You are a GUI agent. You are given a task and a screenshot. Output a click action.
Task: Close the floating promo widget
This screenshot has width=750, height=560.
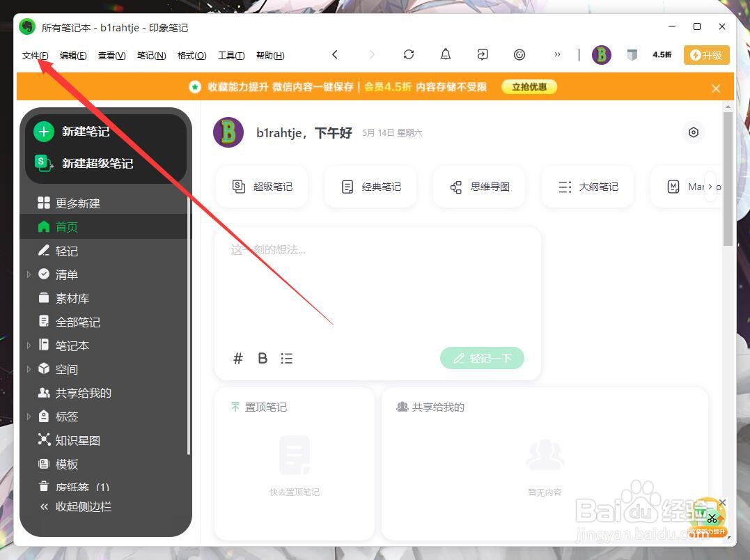[722, 503]
